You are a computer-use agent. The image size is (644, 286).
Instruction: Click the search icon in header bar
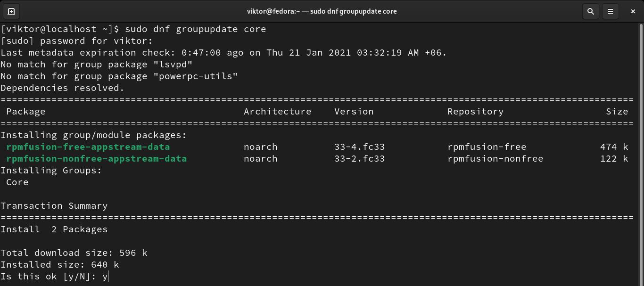tap(590, 11)
